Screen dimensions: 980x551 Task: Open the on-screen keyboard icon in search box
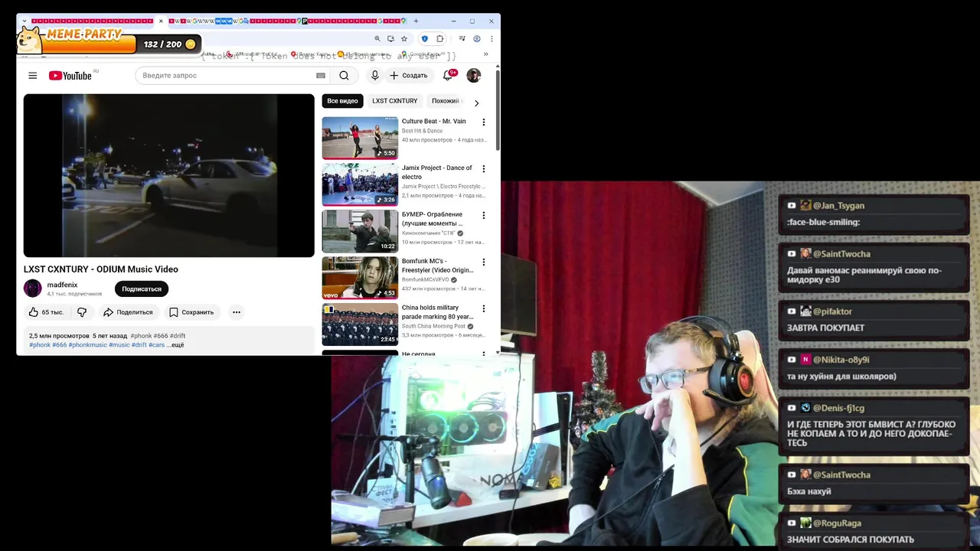click(321, 75)
